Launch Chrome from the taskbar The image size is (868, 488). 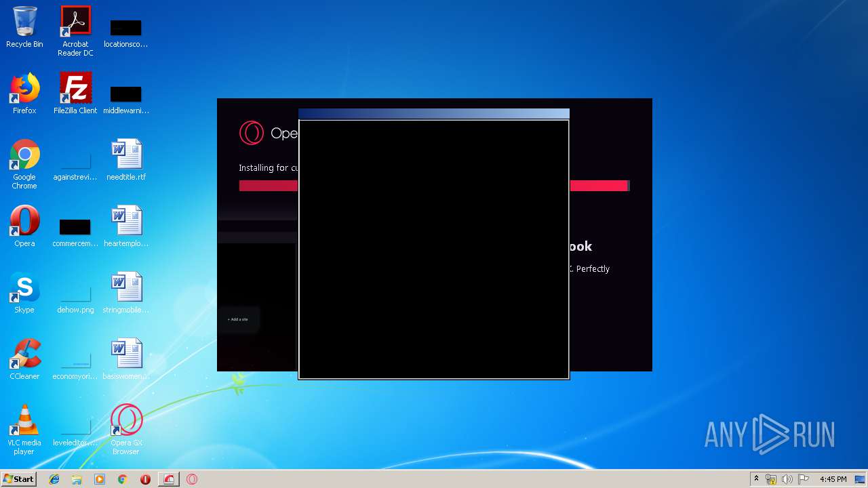click(x=123, y=479)
